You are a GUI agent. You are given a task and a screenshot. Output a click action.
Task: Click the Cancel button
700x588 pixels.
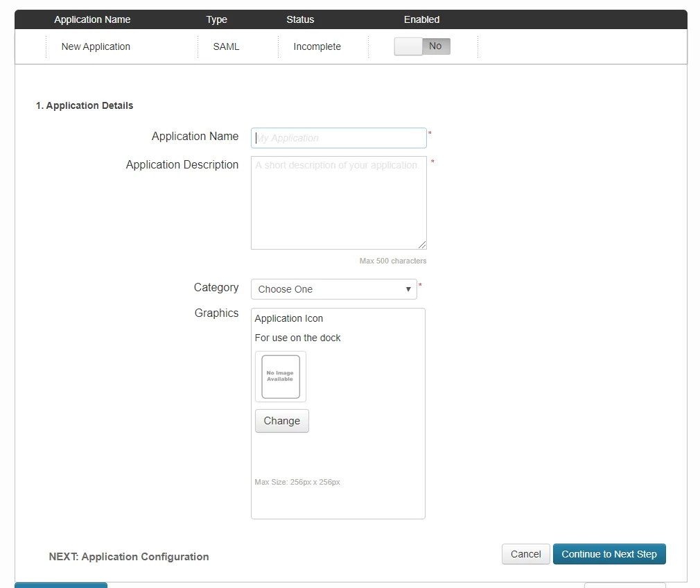[x=525, y=554]
